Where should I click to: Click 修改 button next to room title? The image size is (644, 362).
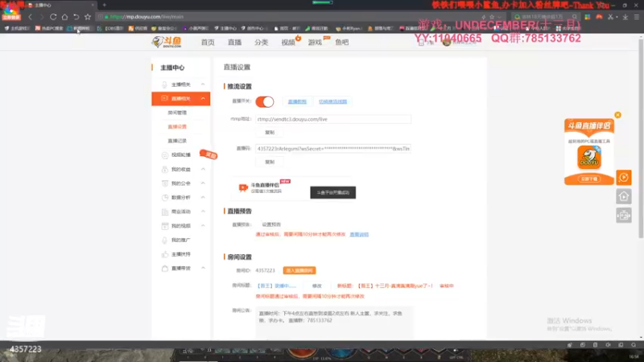click(316, 286)
